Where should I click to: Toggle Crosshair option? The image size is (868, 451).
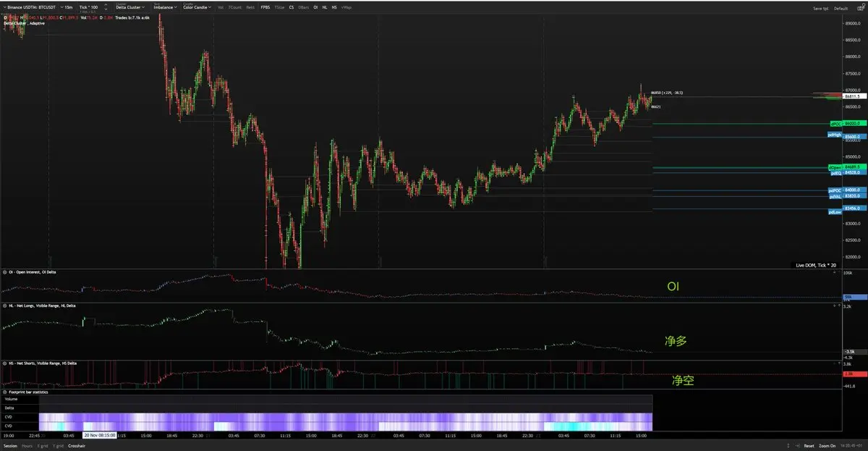pyautogui.click(x=77, y=446)
